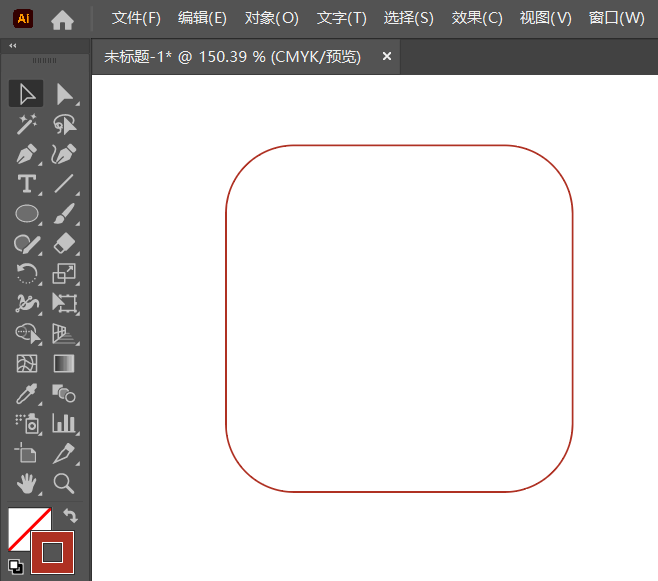This screenshot has width=658, height=581.
Task: Pick the Mesh tool
Action: click(x=27, y=363)
